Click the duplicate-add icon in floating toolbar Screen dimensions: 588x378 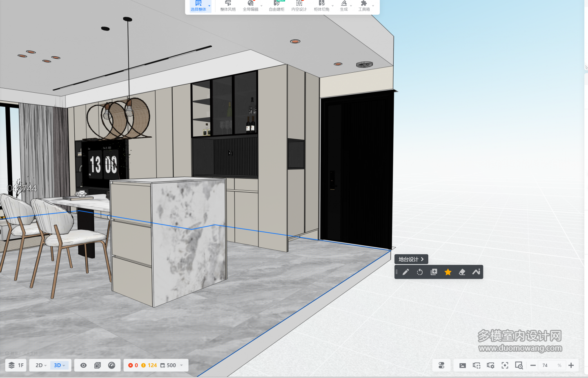[434, 272]
